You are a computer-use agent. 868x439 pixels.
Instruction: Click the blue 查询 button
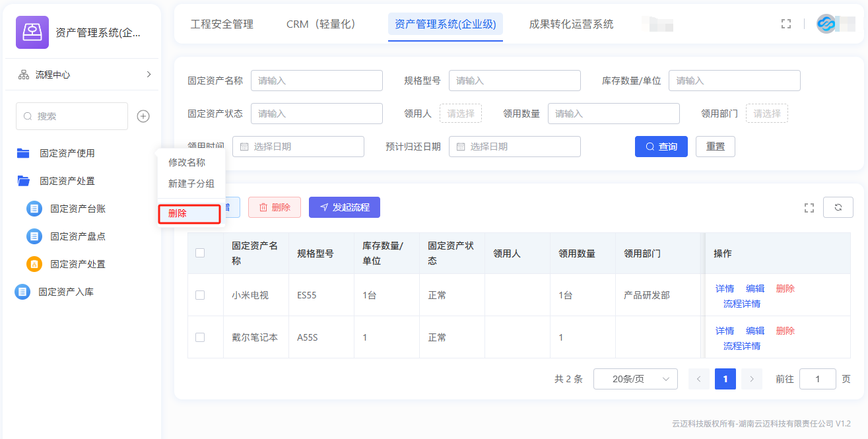click(x=661, y=147)
